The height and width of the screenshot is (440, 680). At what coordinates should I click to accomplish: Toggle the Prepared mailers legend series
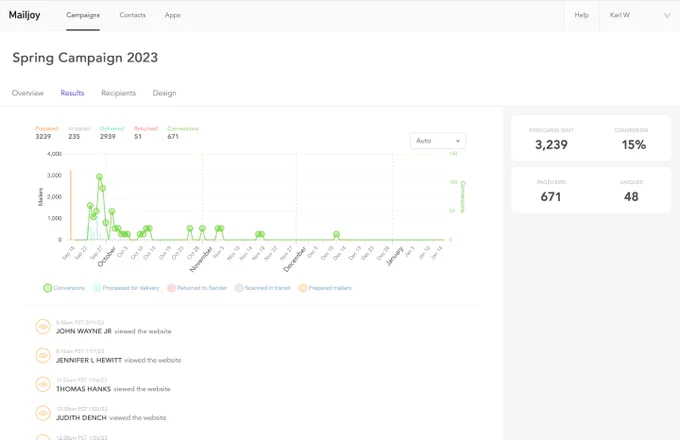pos(325,288)
